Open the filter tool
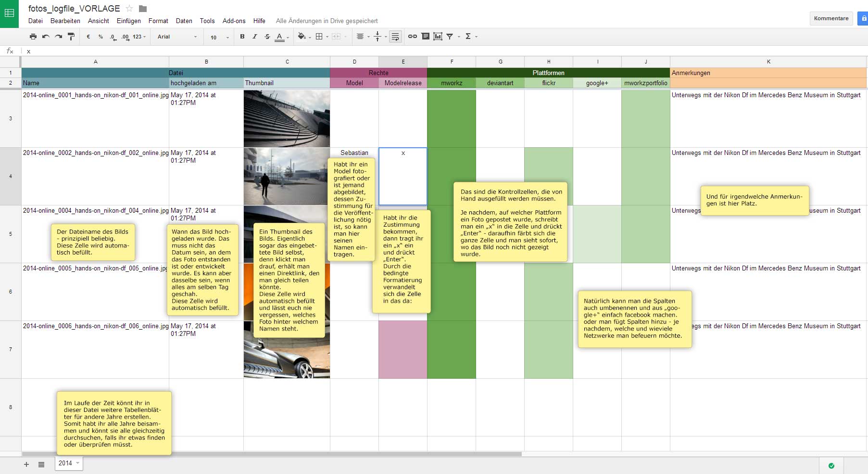Screen dimensions: 868x474 pos(450,37)
